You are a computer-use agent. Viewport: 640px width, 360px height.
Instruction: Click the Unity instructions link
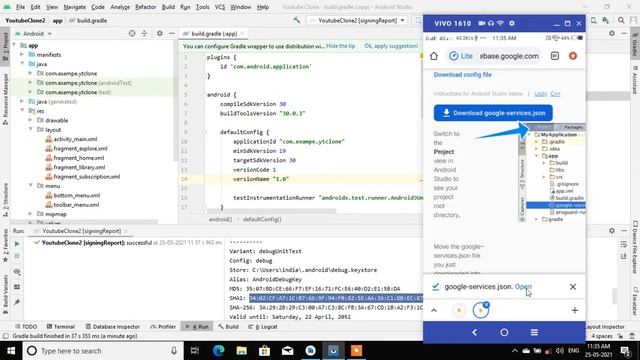(540, 94)
